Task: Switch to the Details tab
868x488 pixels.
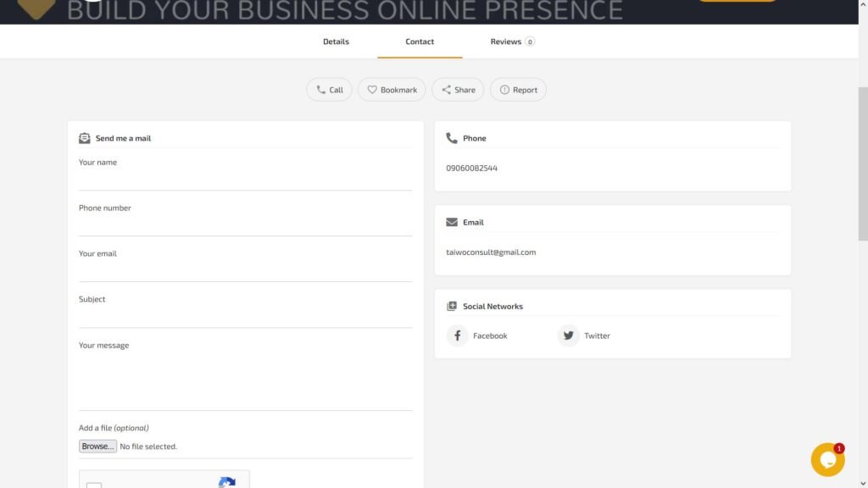Action: pyautogui.click(x=336, y=41)
